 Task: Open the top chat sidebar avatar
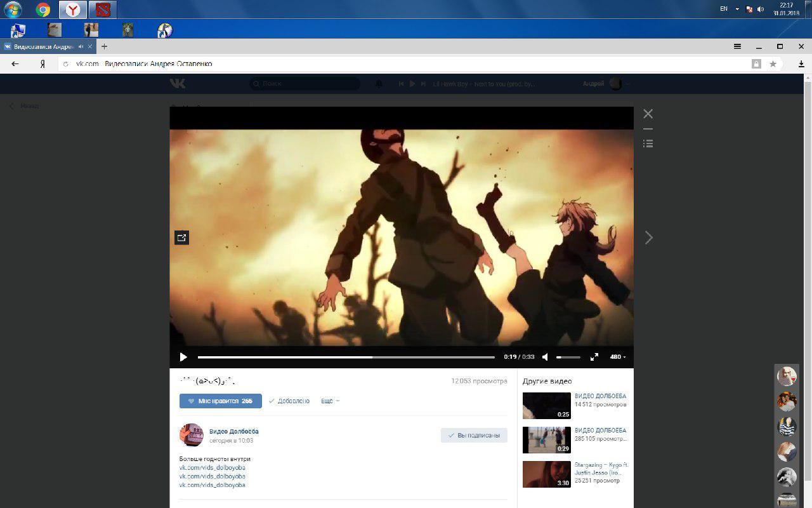point(787,376)
